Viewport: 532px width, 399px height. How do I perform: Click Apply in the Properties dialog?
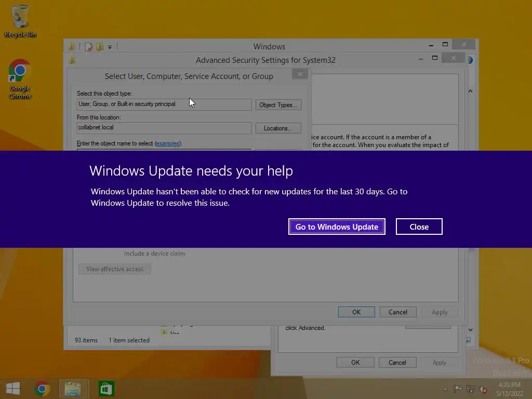[439, 362]
